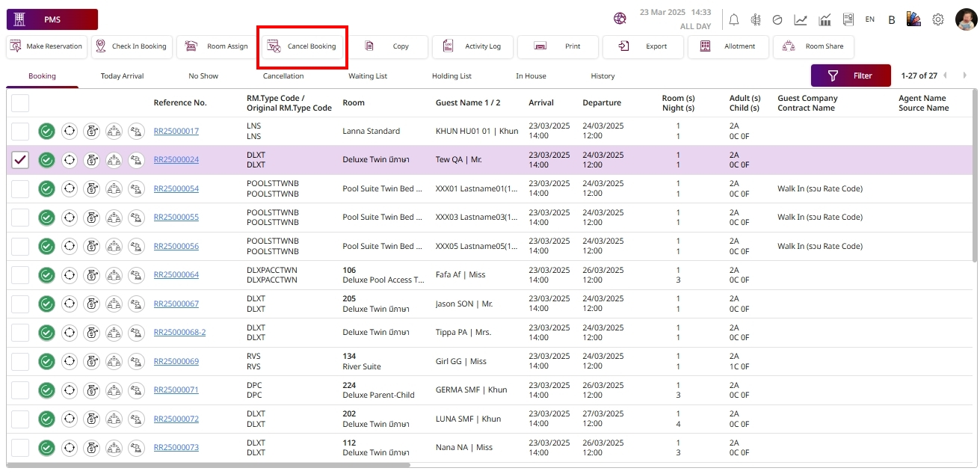The width and height of the screenshot is (980, 474).
Task: Uncheck the RR25000024 booking checkbox
Action: 20,160
